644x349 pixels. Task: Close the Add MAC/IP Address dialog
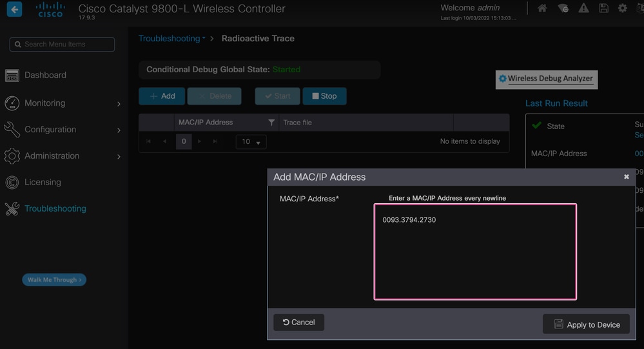627,177
